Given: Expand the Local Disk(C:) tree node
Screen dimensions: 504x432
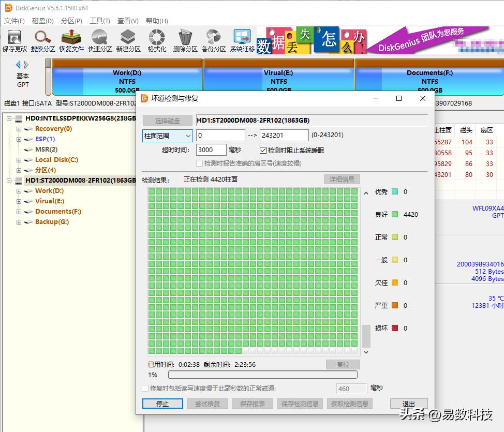Looking at the screenshot, I should [19, 160].
